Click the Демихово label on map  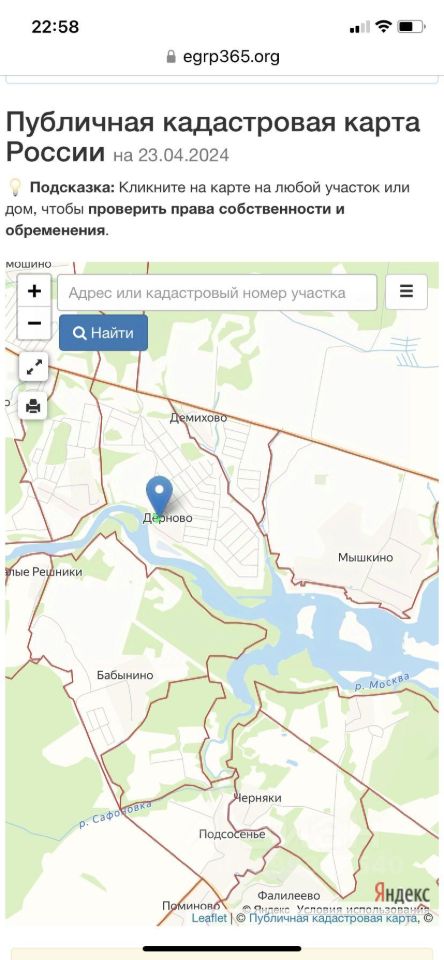click(x=198, y=418)
